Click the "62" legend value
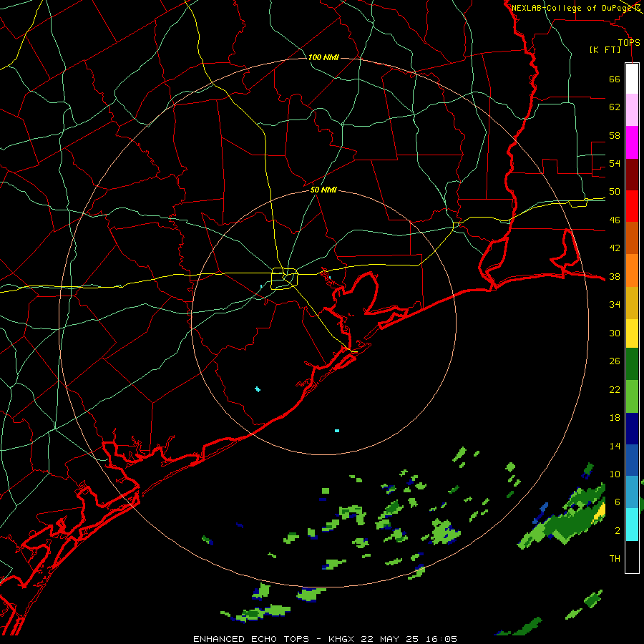644x644 pixels. [615, 107]
